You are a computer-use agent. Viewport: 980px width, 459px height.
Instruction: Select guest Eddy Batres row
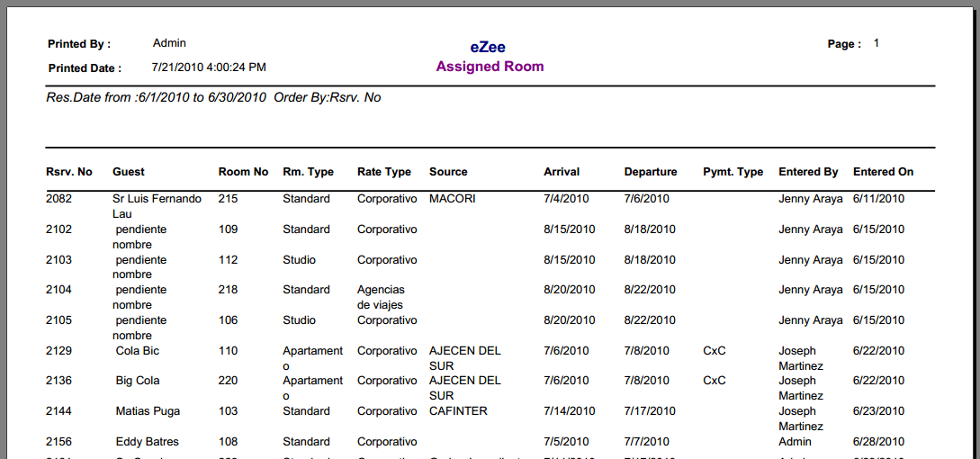490,442
